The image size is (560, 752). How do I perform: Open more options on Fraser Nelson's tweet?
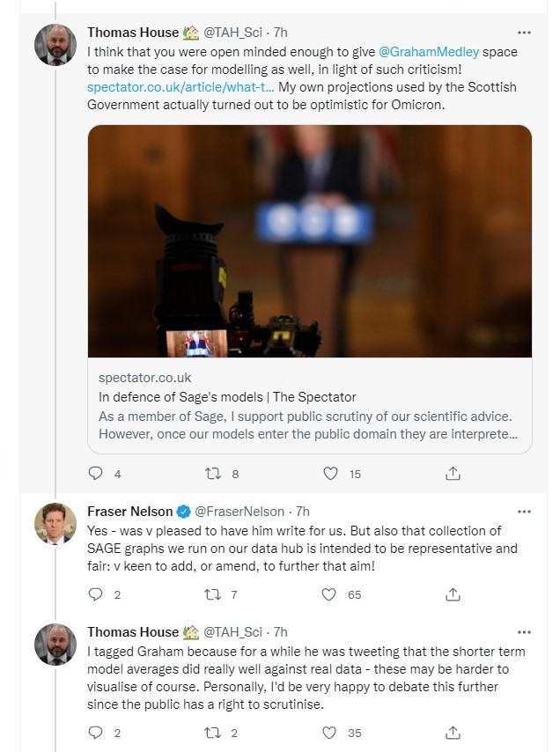(525, 511)
